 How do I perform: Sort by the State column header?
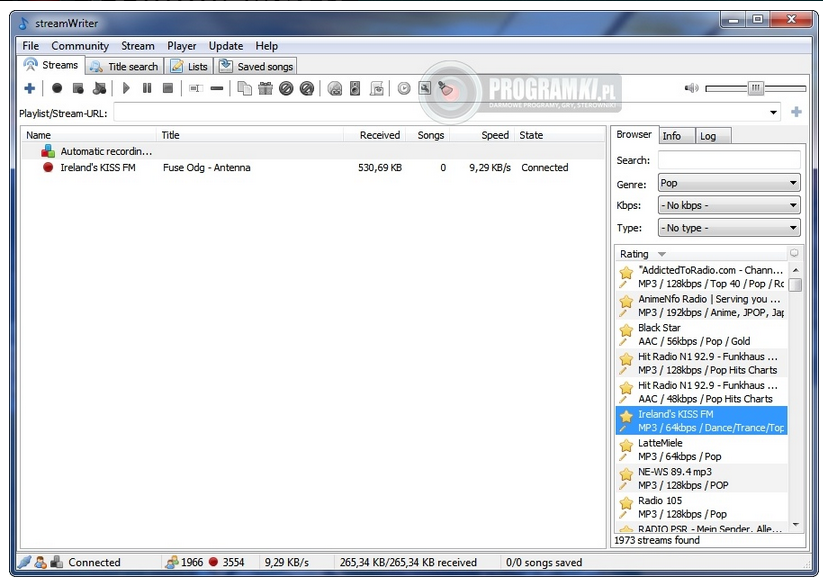point(560,135)
